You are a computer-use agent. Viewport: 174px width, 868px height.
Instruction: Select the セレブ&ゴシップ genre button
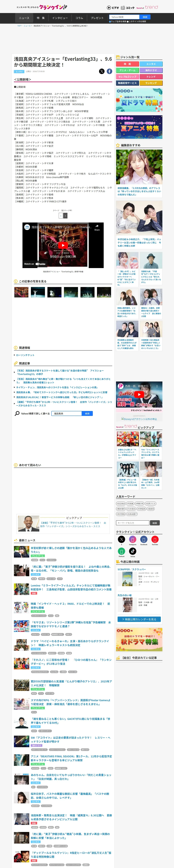point(127,77)
